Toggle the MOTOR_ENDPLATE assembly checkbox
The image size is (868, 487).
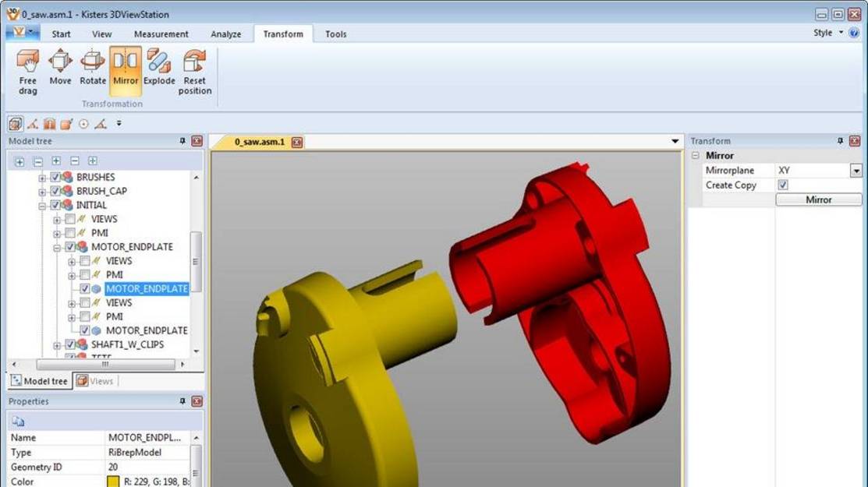point(70,246)
